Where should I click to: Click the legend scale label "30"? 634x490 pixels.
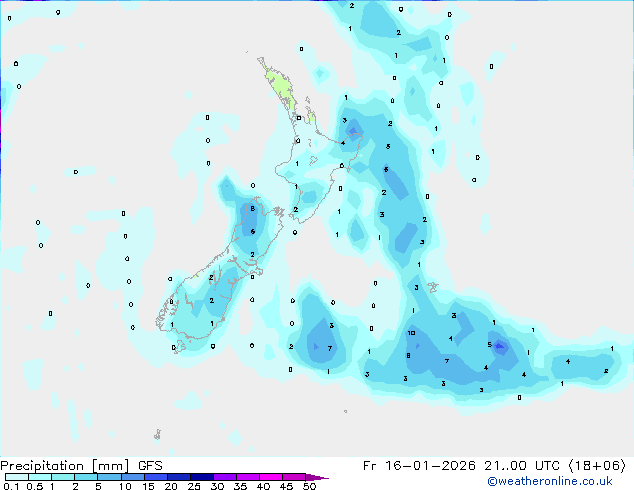pos(217,486)
